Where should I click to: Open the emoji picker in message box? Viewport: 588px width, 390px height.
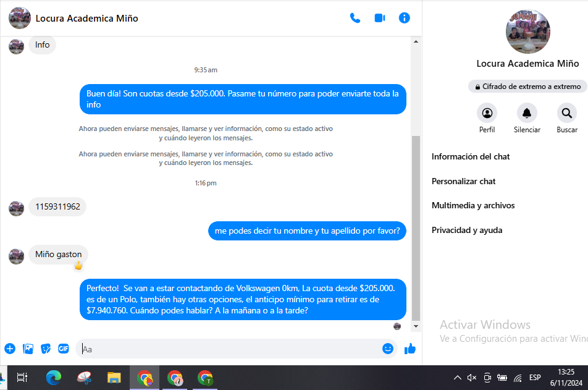pyautogui.click(x=388, y=349)
